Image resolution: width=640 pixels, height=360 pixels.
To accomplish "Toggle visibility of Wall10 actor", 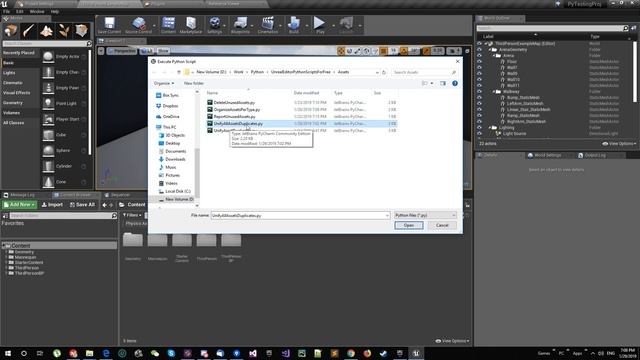I will pyautogui.click(x=479, y=80).
